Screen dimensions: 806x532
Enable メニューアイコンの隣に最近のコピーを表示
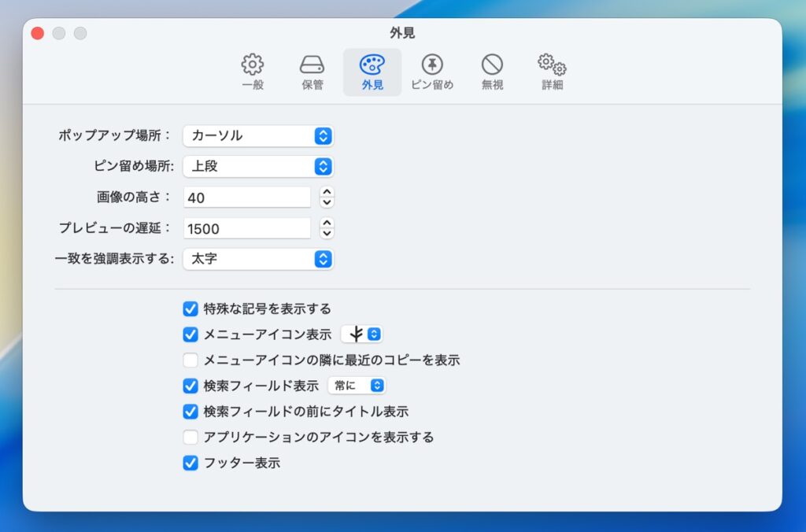190,360
